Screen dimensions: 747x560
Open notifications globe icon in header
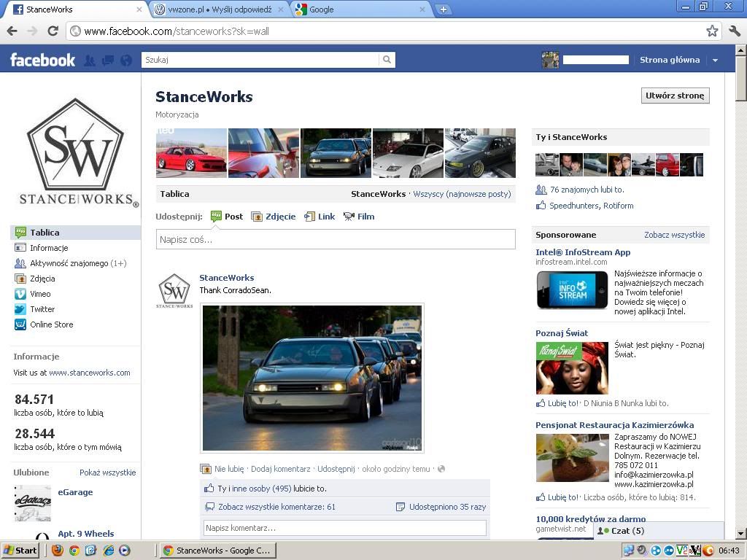[126, 61]
